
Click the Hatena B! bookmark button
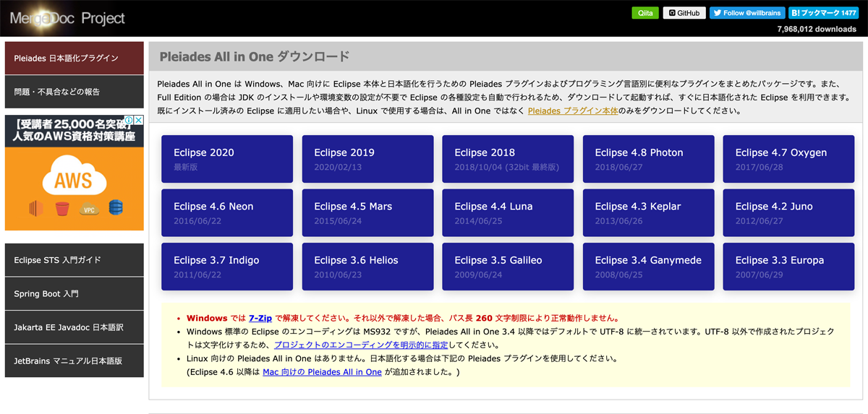[823, 13]
